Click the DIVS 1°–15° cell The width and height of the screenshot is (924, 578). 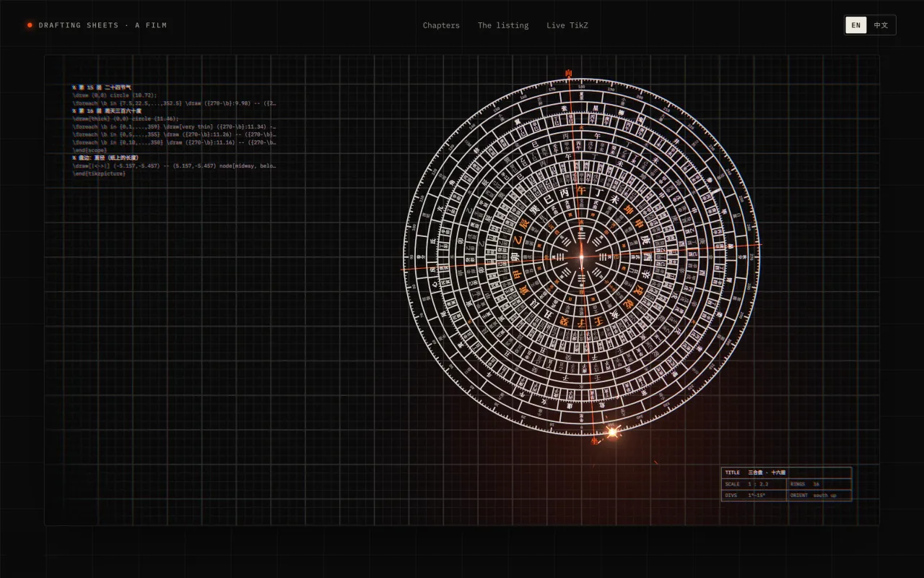[x=754, y=496]
